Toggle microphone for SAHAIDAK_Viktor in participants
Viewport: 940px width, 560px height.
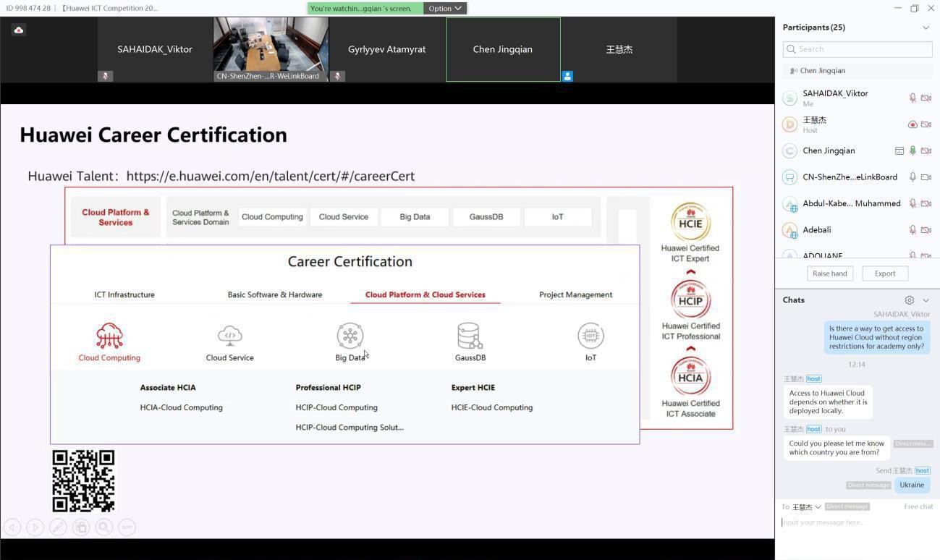(913, 98)
